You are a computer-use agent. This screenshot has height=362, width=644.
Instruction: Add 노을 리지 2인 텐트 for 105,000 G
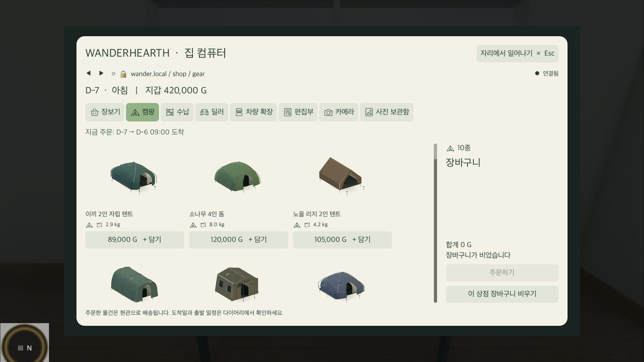click(x=342, y=240)
